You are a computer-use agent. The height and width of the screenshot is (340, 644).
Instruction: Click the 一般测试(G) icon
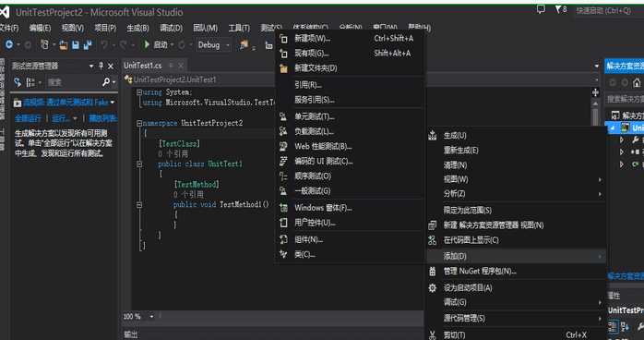pos(283,190)
